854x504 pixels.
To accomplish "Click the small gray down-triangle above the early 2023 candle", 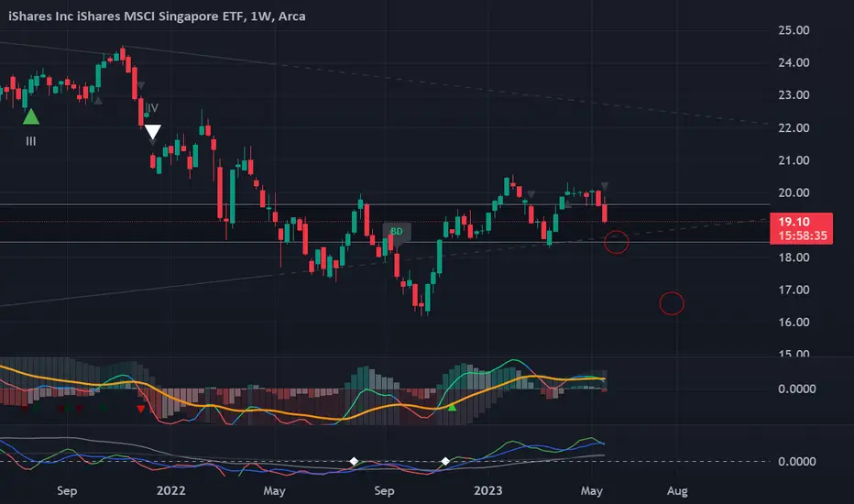I will click(x=531, y=194).
